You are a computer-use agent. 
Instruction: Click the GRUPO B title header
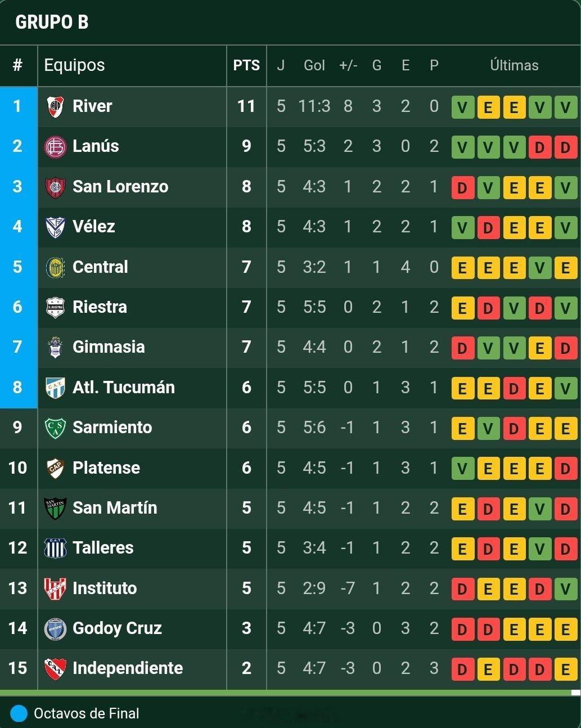pos(52,22)
